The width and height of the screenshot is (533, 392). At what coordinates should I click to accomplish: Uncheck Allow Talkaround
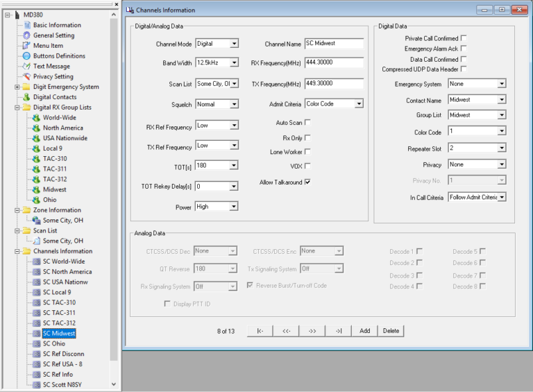[x=307, y=182]
